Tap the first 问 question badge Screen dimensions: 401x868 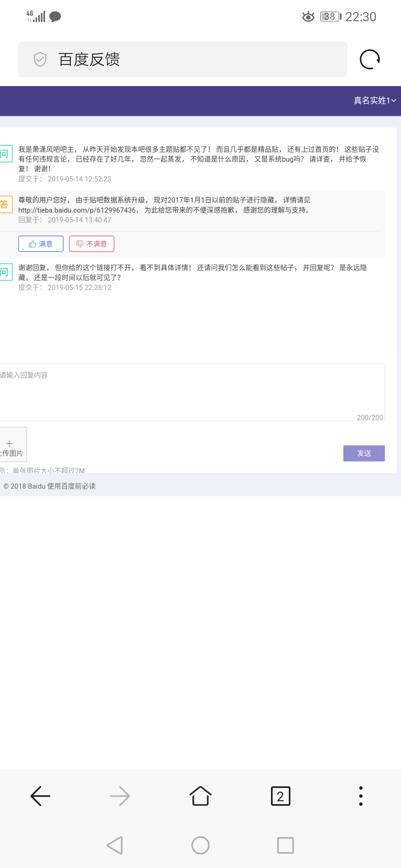6,154
